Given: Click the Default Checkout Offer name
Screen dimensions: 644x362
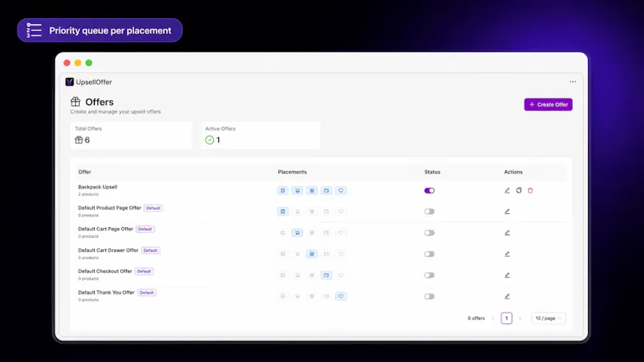Looking at the screenshot, I should [105, 271].
